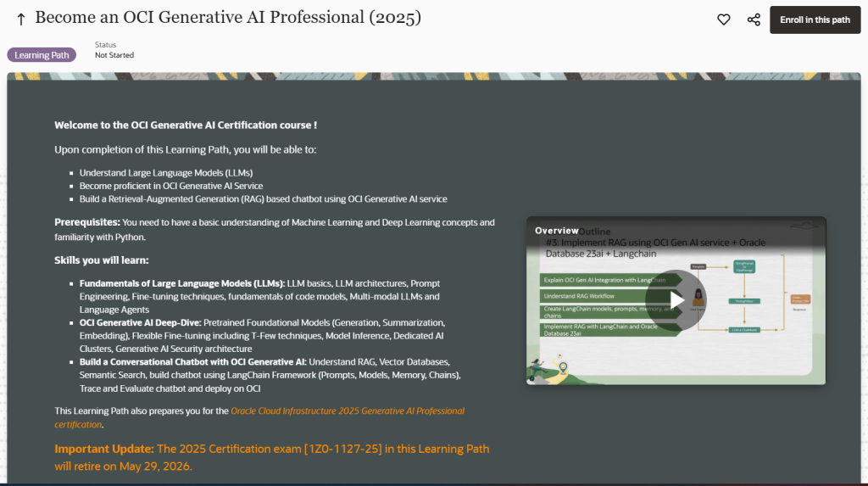Play the Overview video
This screenshot has height=486, width=868.
coord(676,299)
